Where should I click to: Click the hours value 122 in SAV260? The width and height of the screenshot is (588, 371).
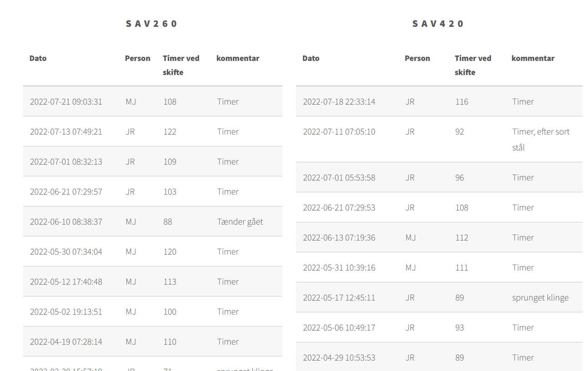pos(170,131)
